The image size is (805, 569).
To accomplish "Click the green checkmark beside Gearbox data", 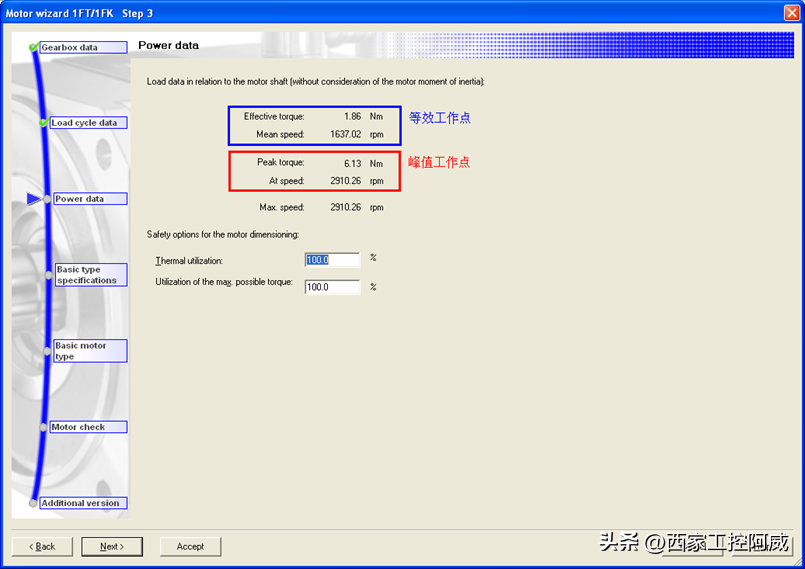I will click(x=34, y=47).
